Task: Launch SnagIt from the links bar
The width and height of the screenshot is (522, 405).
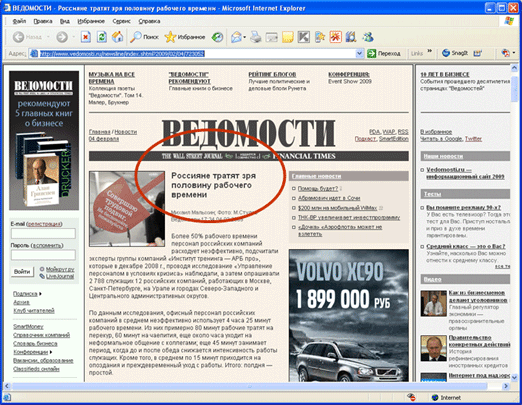Action: [x=455, y=53]
